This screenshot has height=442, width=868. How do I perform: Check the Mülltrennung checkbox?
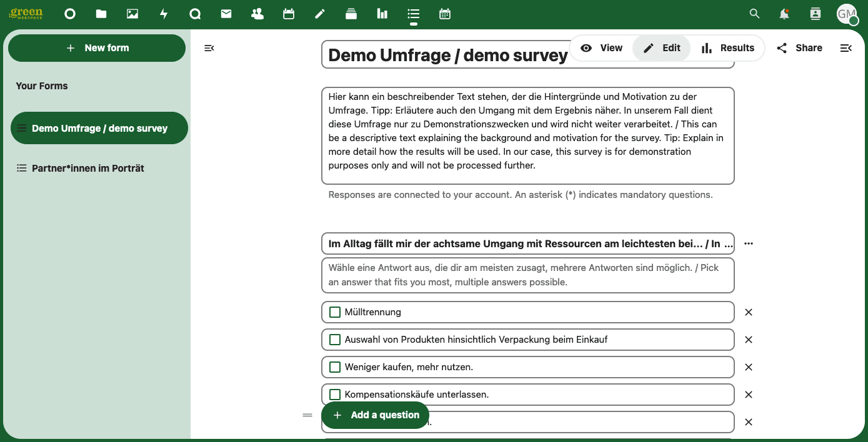pyautogui.click(x=335, y=312)
